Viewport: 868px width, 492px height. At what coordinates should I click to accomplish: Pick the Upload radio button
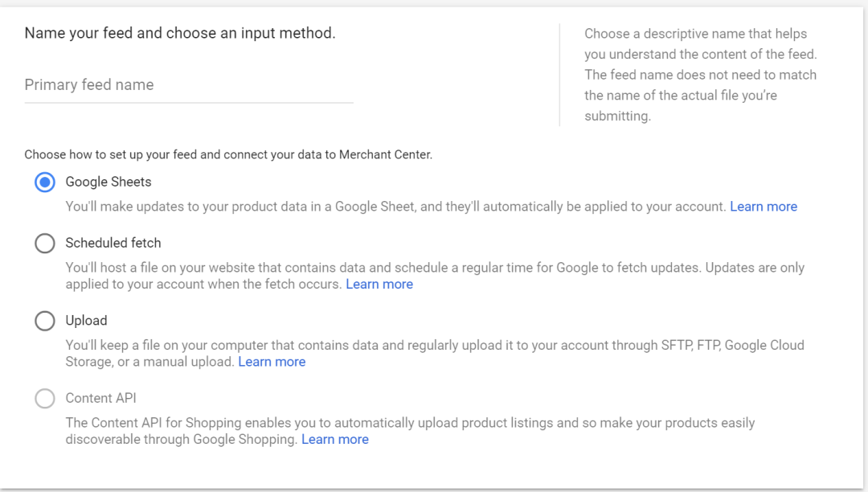(x=45, y=321)
